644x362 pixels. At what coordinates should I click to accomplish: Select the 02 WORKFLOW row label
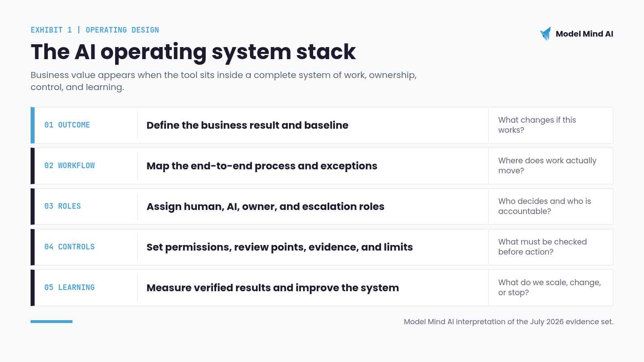(x=70, y=166)
